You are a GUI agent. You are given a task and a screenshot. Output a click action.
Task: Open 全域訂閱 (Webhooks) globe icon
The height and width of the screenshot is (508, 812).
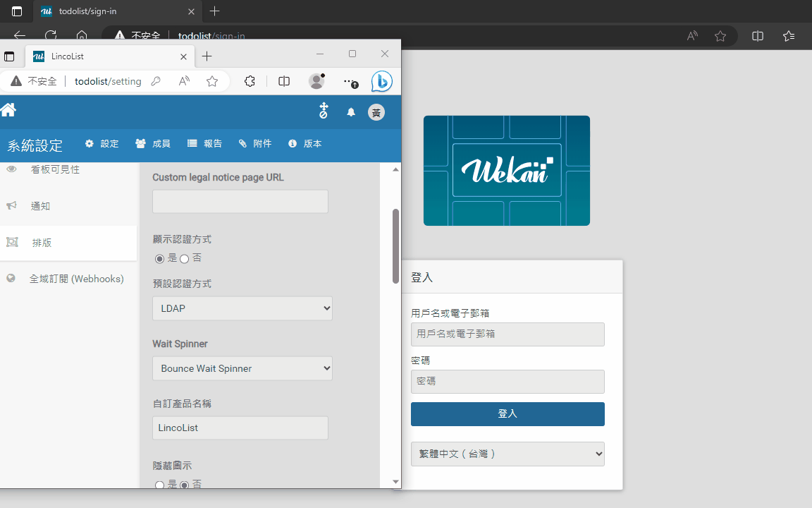pos(11,278)
